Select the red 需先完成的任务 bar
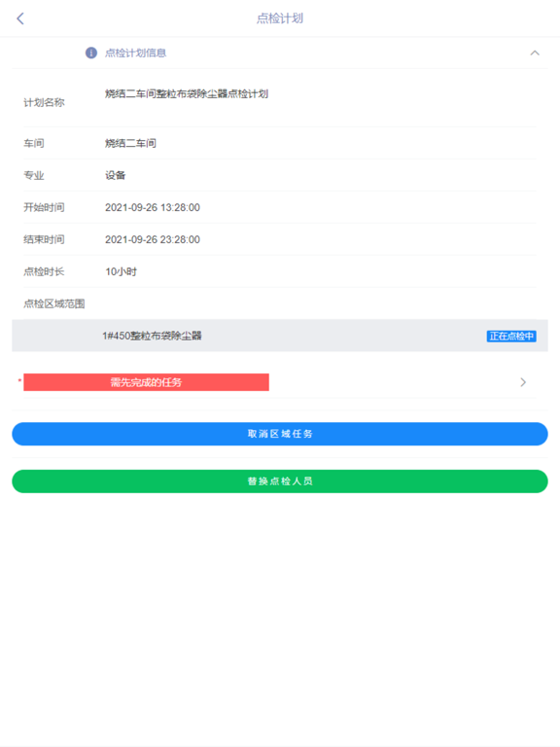The width and height of the screenshot is (560, 747). pyautogui.click(x=146, y=382)
